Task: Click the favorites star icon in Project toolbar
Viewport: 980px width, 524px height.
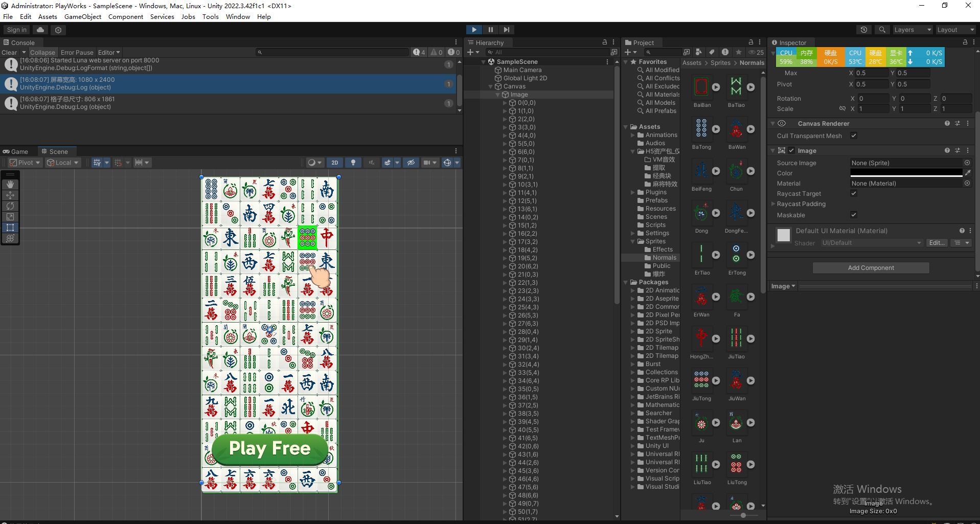Action: (738, 52)
